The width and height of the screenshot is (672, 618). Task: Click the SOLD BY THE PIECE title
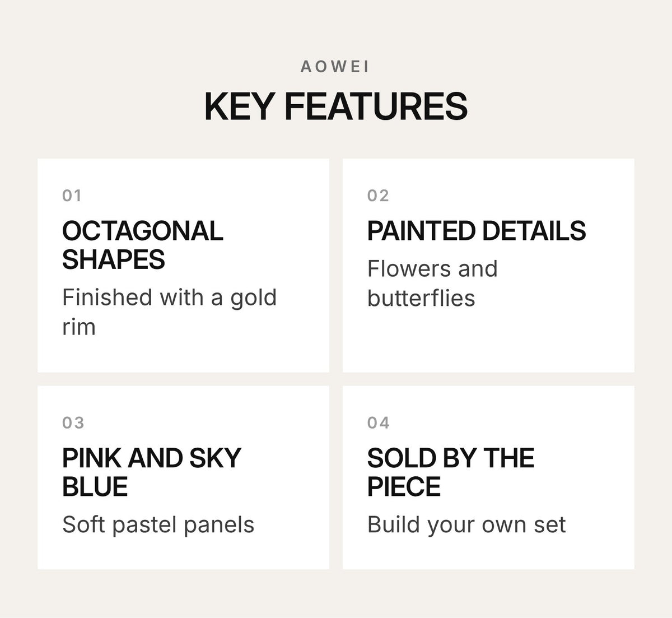[x=451, y=472]
